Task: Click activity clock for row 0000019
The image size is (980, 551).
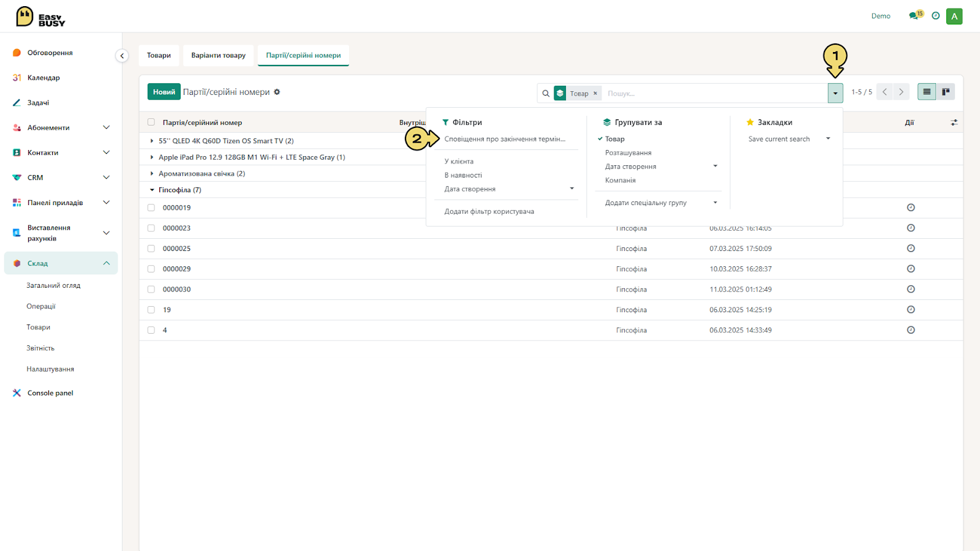Action: click(x=911, y=208)
